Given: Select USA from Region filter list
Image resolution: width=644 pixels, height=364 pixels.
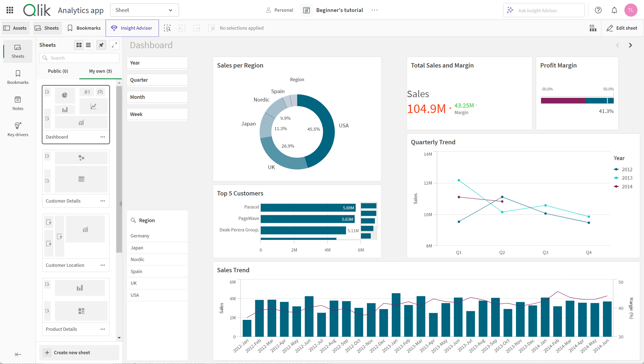Looking at the screenshot, I should (x=135, y=295).
